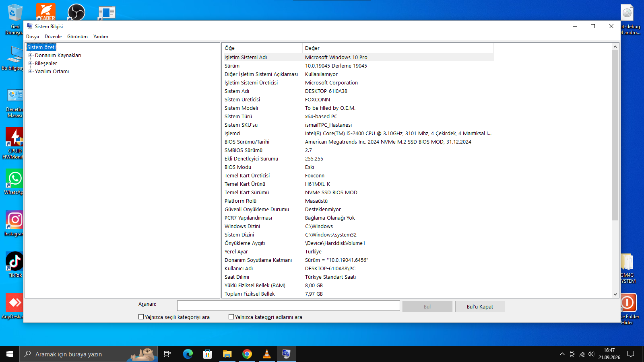The image size is (644, 362).
Task: Enable Yalnızca seçili kategoriyi ara checkbox
Action: coord(141,317)
